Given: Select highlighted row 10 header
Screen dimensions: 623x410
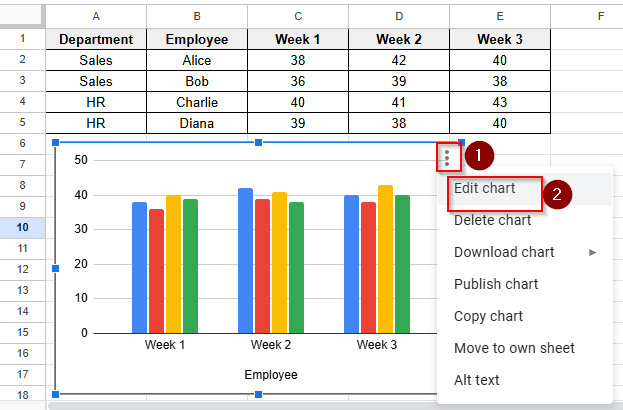Looking at the screenshot, I should click(23, 228).
